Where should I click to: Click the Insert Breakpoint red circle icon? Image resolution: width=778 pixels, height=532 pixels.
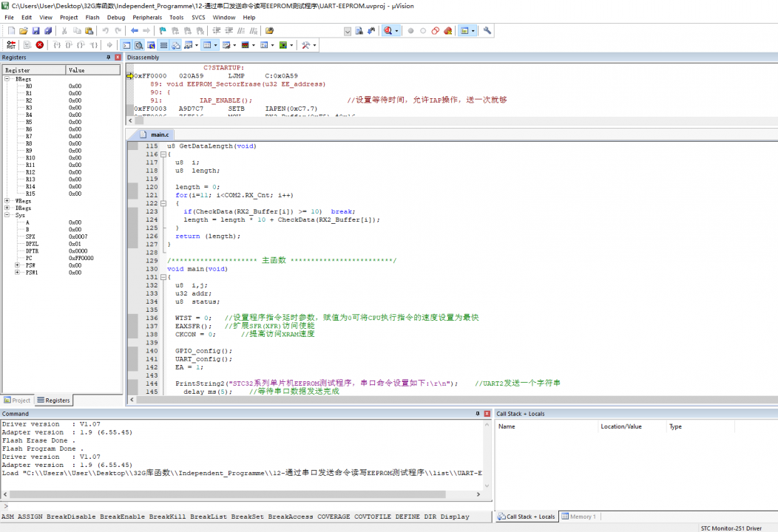point(410,31)
